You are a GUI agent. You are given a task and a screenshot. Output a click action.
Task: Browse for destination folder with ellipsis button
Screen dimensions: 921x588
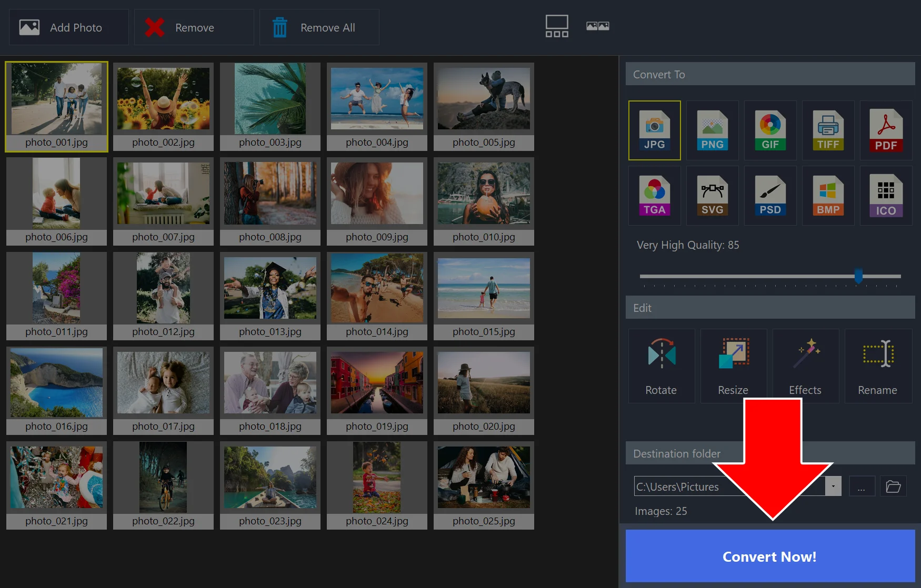[862, 486]
